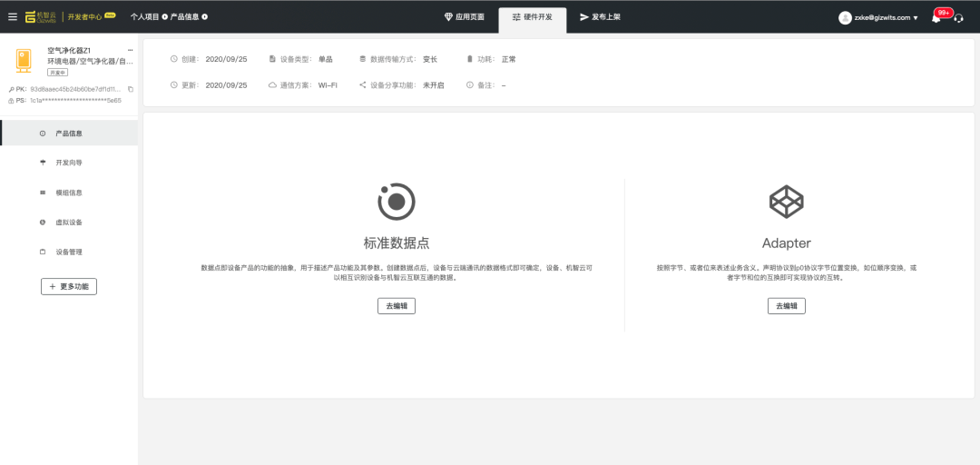Click 去编辑 under Adapter
980x465 pixels.
pyautogui.click(x=786, y=306)
